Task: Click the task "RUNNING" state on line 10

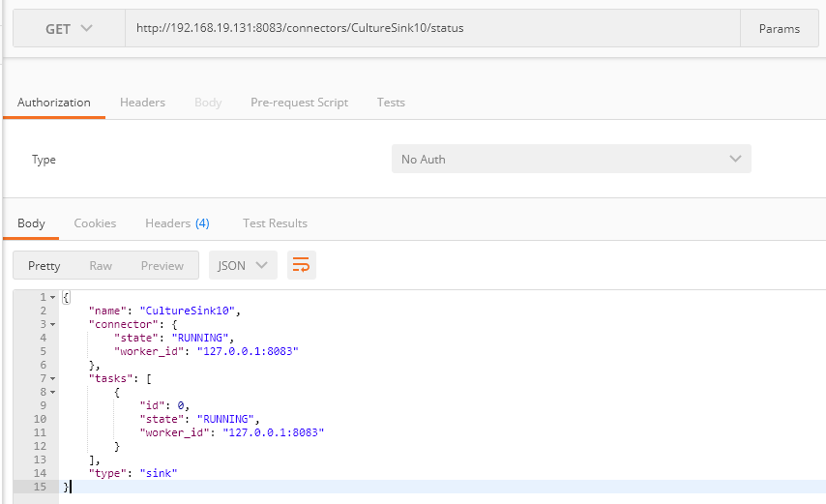Action: (225, 419)
